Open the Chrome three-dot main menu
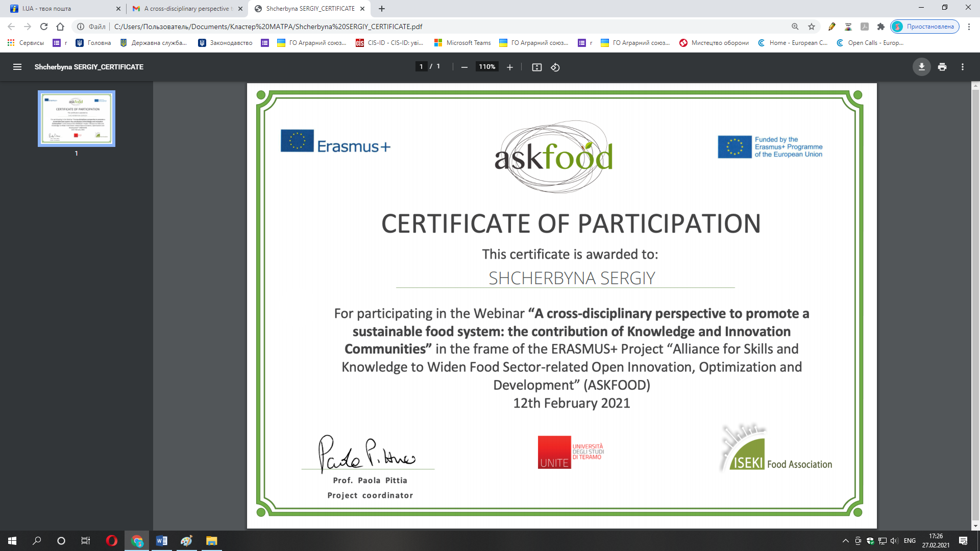This screenshot has height=551, width=980. click(969, 27)
